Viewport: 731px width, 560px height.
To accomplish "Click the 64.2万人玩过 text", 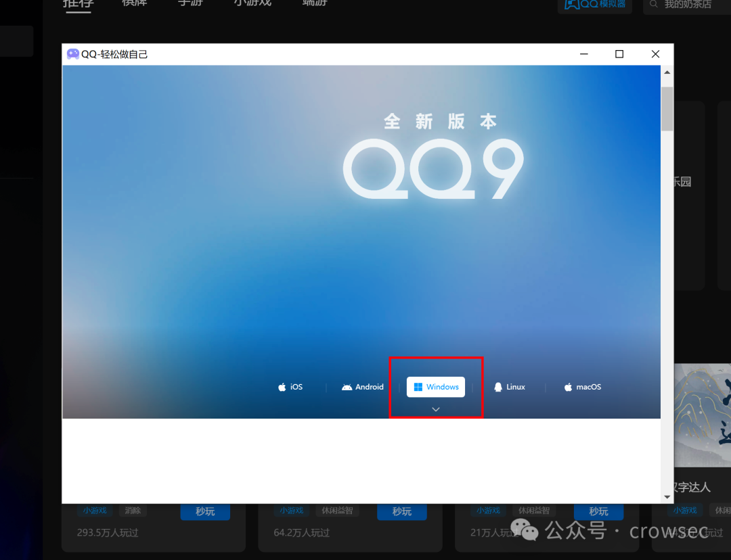I will 302,532.
